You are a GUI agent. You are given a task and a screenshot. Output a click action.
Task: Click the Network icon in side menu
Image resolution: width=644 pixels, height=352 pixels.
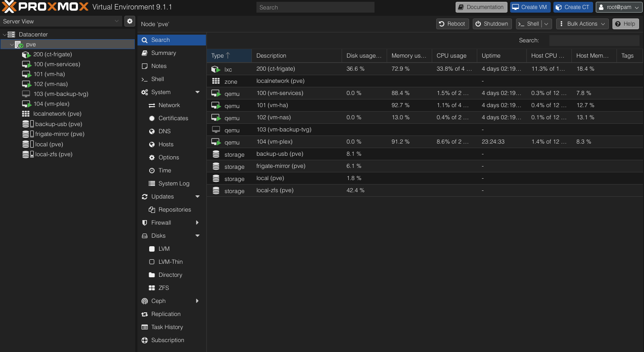[x=152, y=105]
